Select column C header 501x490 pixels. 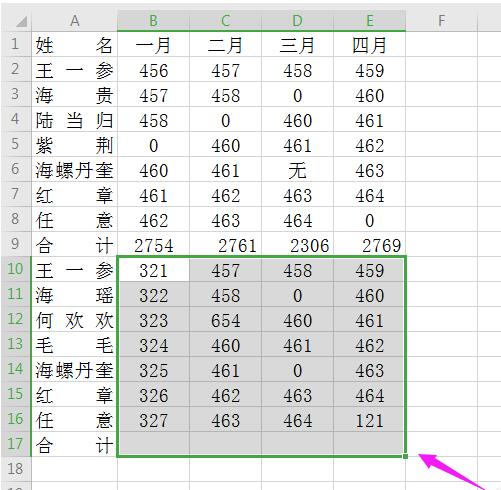pos(225,21)
